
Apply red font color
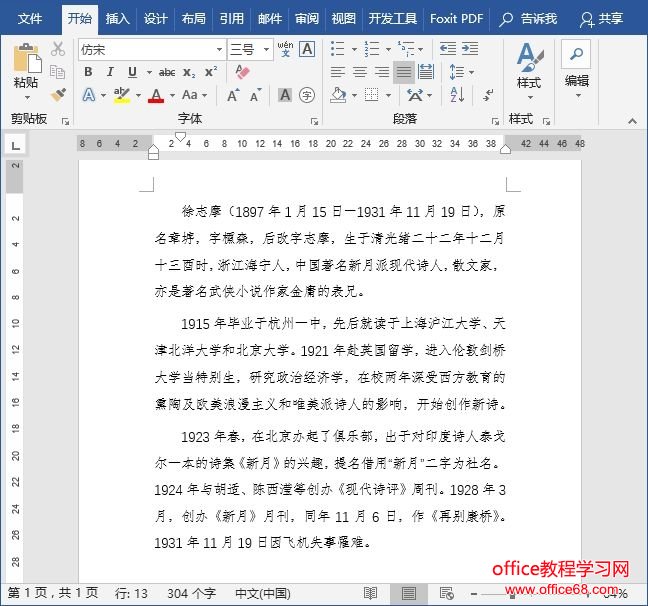(156, 95)
